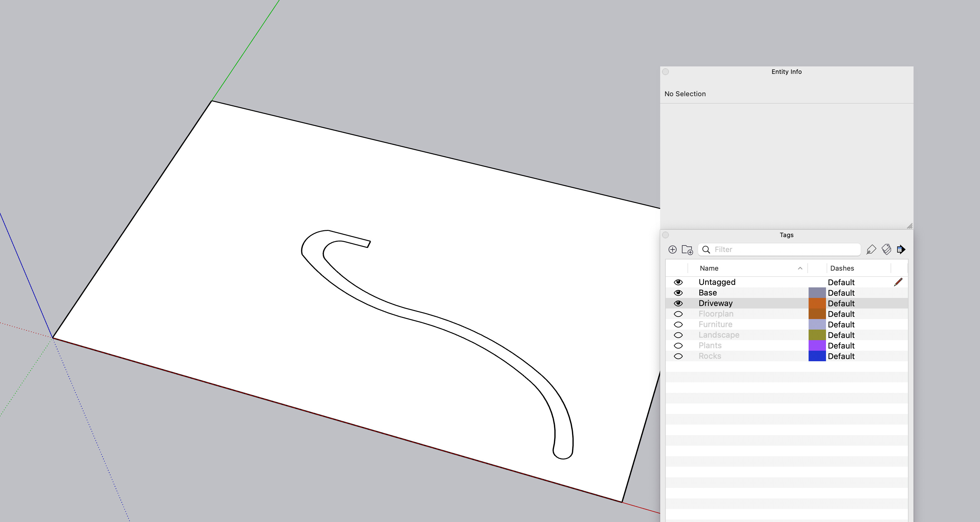Screen dimensions: 980x522
Task: Sort tags using the Name column arrow
Action: tap(800, 268)
